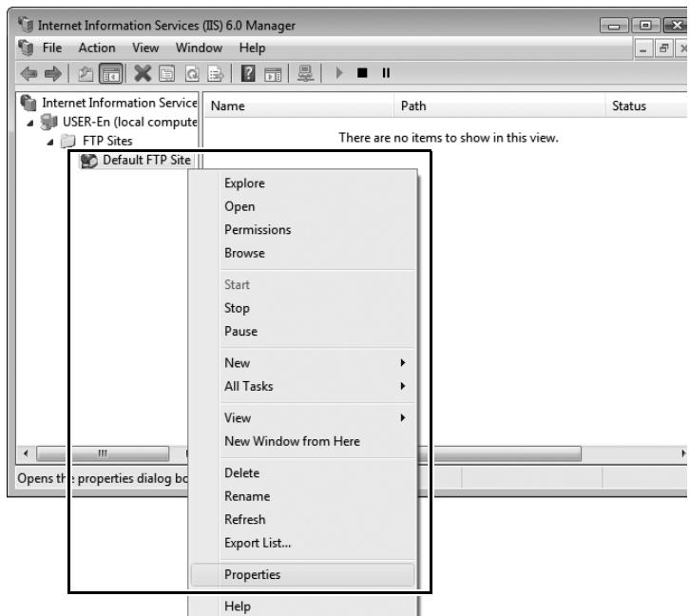Open the Window menu
The height and width of the screenshot is (616, 690).
click(x=199, y=48)
